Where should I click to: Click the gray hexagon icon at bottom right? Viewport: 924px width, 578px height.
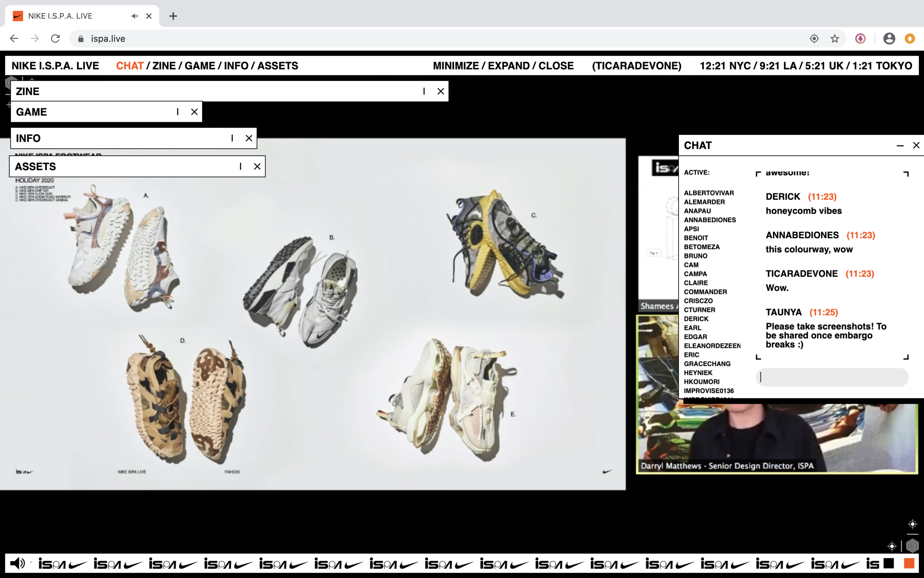pos(913,545)
